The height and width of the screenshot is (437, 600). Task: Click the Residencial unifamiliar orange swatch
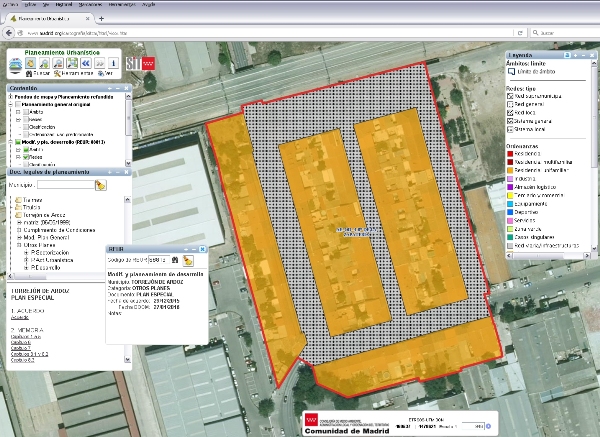(510, 170)
